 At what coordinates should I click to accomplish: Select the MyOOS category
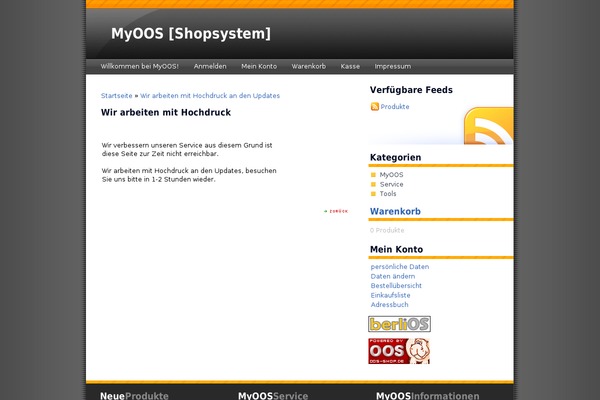[x=391, y=175]
